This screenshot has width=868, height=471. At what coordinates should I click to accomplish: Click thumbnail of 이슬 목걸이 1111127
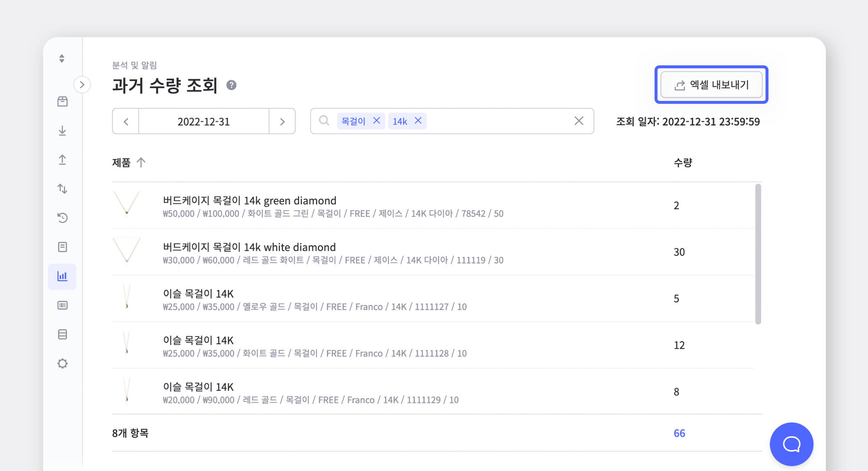pyautogui.click(x=127, y=297)
